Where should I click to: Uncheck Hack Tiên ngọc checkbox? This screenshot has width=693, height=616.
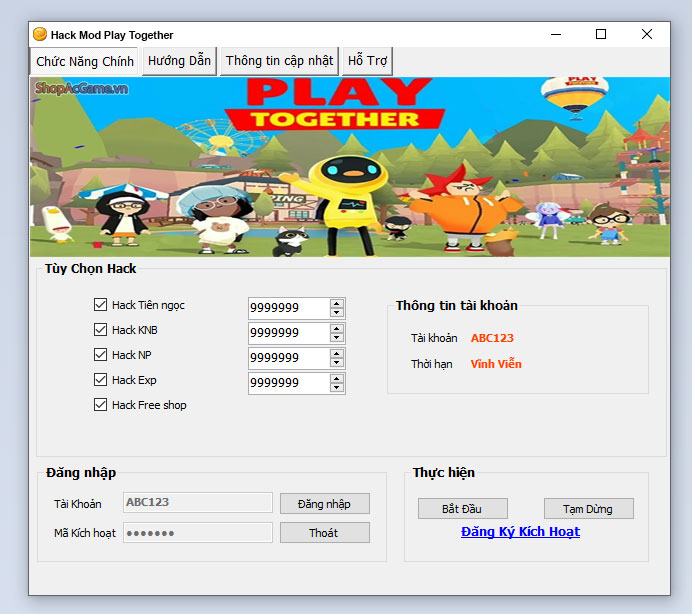click(100, 304)
